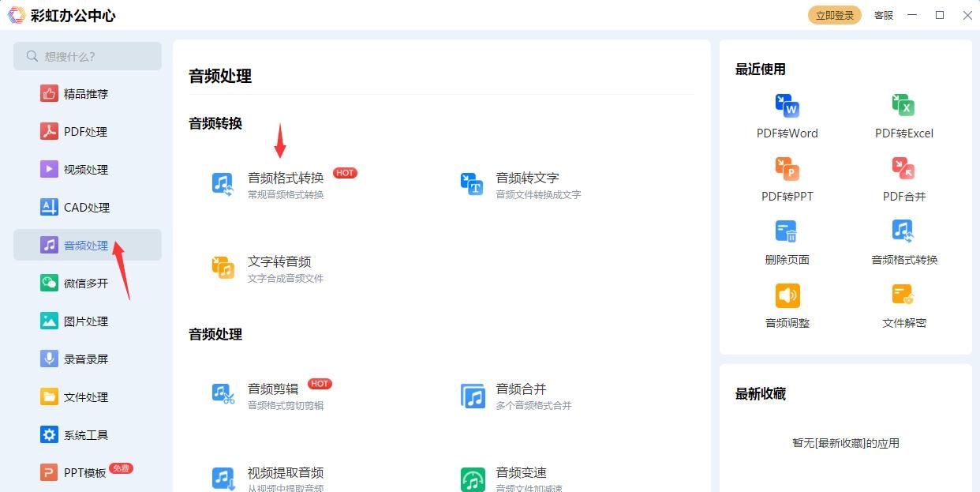980x492 pixels.
Task: Click 文字合成音频文件 description text
Action: coord(286,279)
